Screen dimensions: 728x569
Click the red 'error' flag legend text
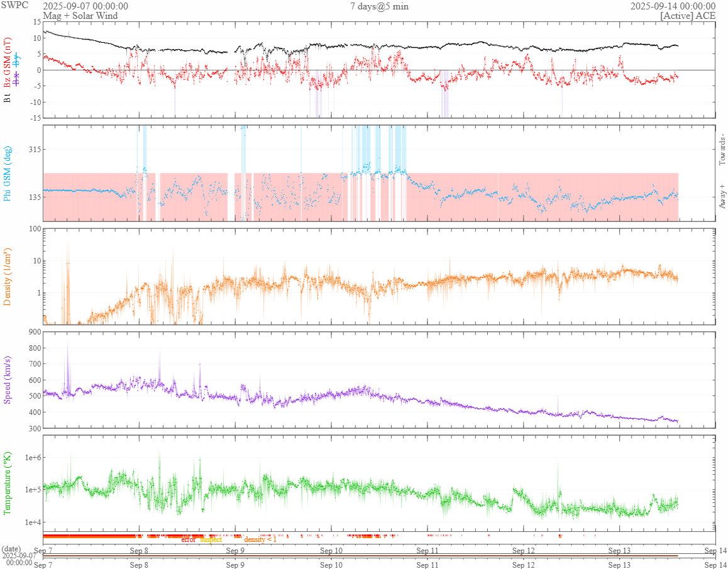pos(188,539)
